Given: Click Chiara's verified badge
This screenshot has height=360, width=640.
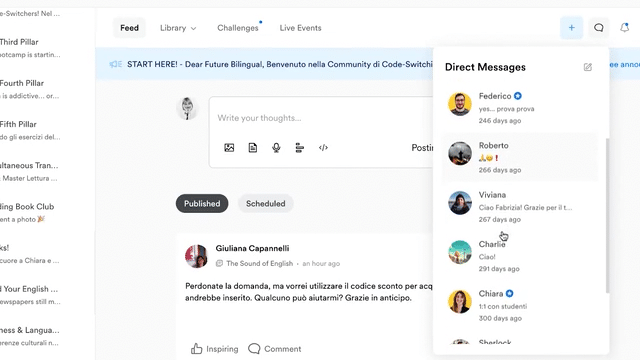Looking at the screenshot, I should coord(509,293).
